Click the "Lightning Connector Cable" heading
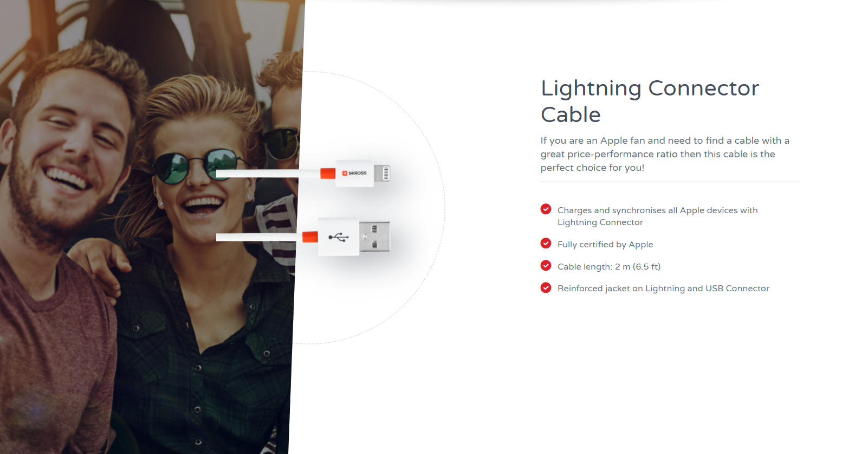Screen dimensions: 868x454 click(650, 101)
